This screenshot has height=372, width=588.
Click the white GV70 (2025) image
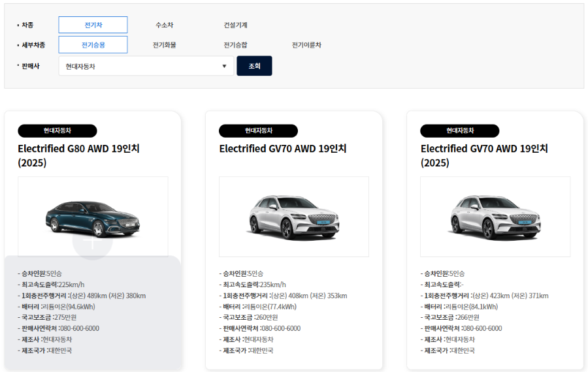click(x=495, y=217)
